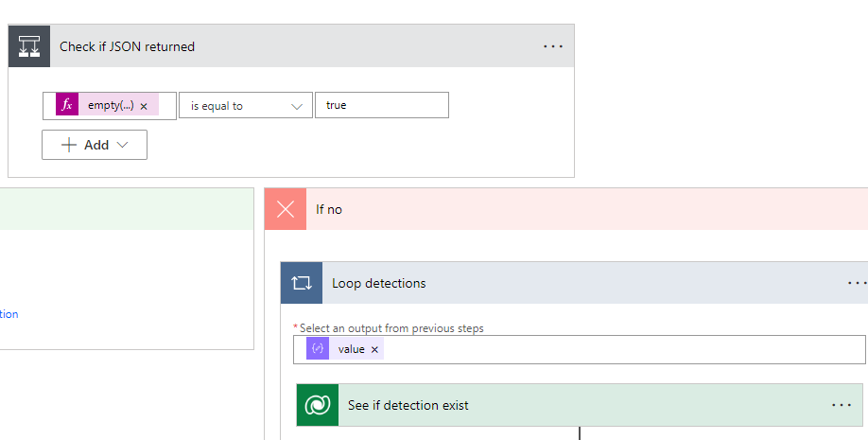Select the empty(...) expression token
Viewport: 868px width, 440px height.
click(x=111, y=106)
